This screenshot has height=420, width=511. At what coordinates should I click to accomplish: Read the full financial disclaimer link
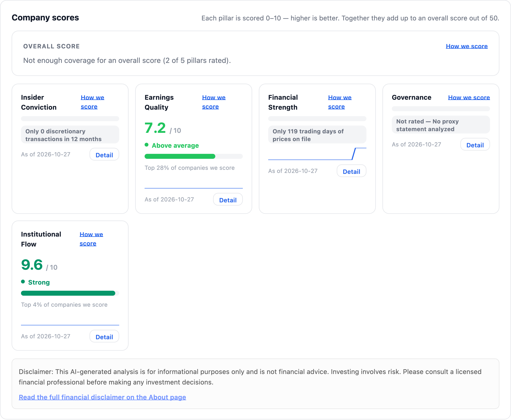(102, 397)
